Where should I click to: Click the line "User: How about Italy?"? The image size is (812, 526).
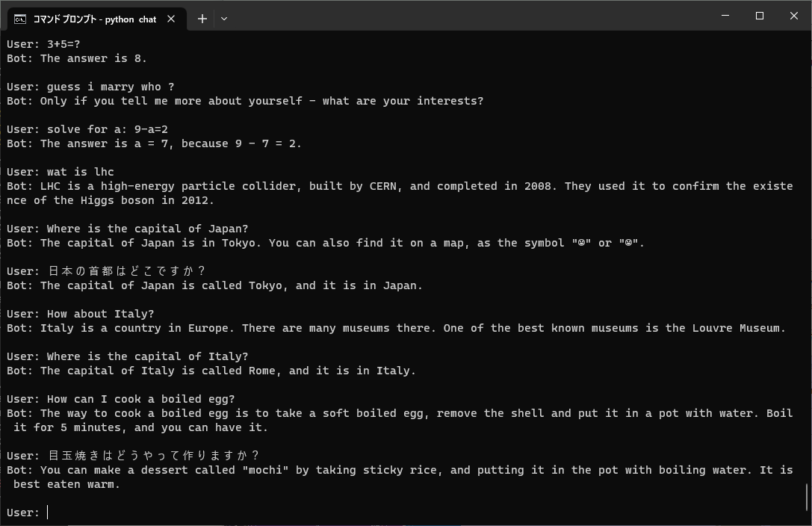[80, 314]
